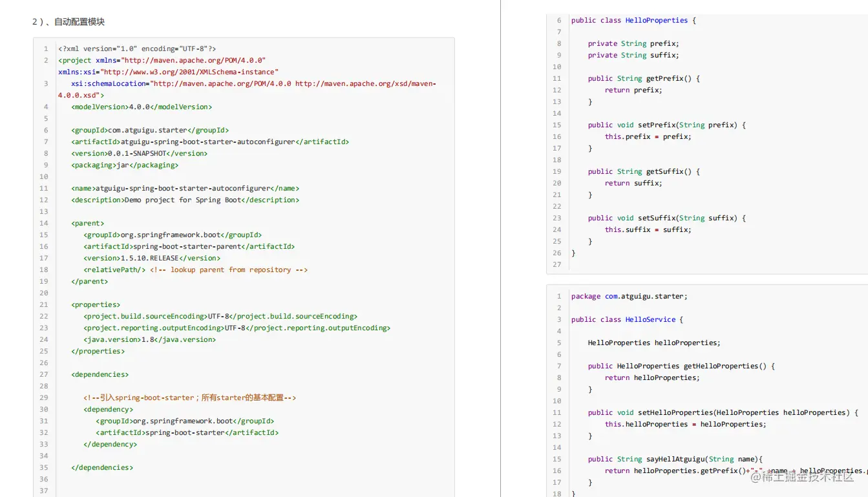Click the "lookup parent from repository" comment
The height and width of the screenshot is (497, 868).
pyautogui.click(x=229, y=270)
